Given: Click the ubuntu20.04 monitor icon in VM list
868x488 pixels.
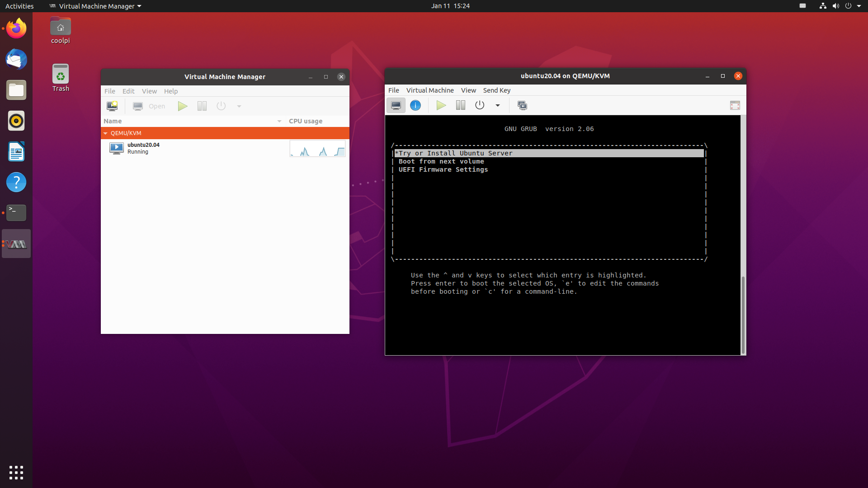Looking at the screenshot, I should (x=117, y=148).
